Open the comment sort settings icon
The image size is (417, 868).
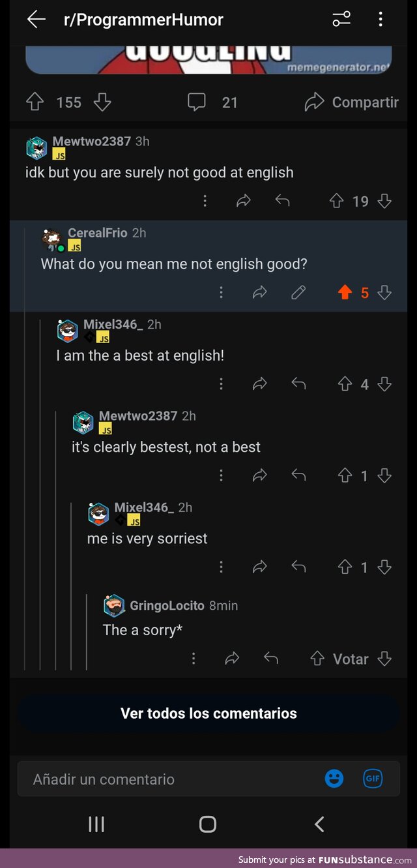pyautogui.click(x=341, y=19)
